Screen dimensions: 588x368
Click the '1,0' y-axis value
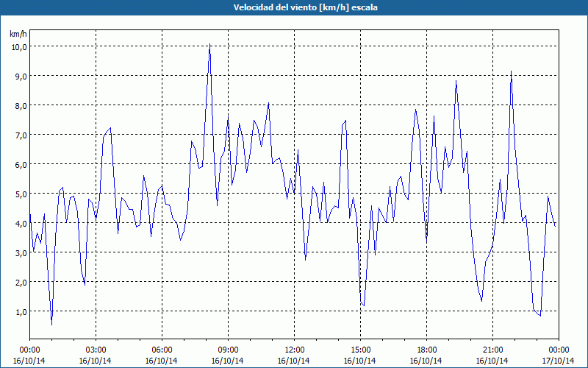point(21,312)
